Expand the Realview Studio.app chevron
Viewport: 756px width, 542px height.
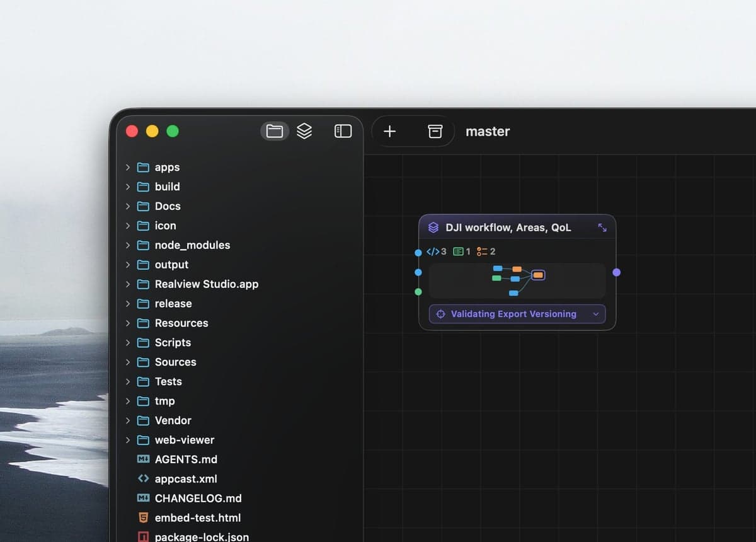(128, 284)
